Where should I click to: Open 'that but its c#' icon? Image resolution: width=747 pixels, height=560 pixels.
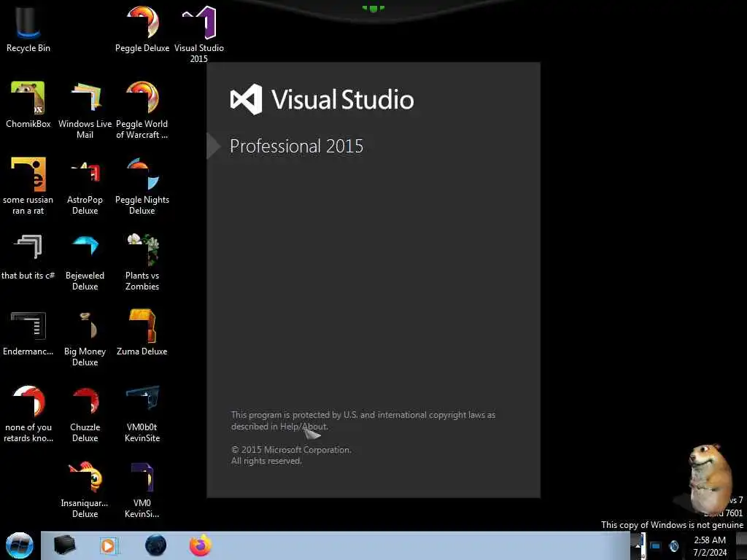(x=28, y=257)
